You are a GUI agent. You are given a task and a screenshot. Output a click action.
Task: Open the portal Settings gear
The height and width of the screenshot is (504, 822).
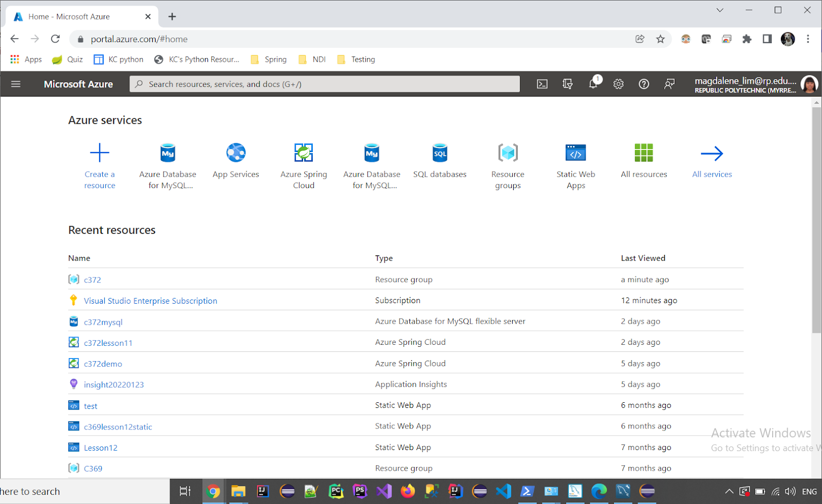[618, 84]
